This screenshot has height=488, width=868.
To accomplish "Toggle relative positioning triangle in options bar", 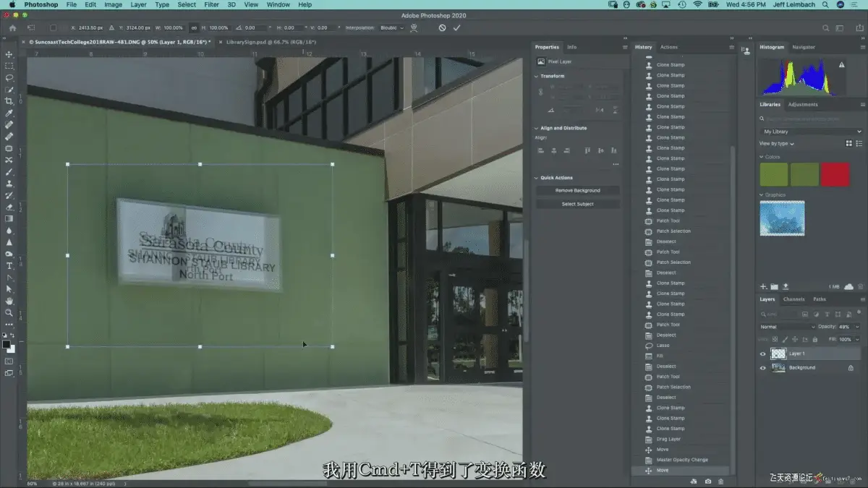I will pyautogui.click(x=111, y=27).
